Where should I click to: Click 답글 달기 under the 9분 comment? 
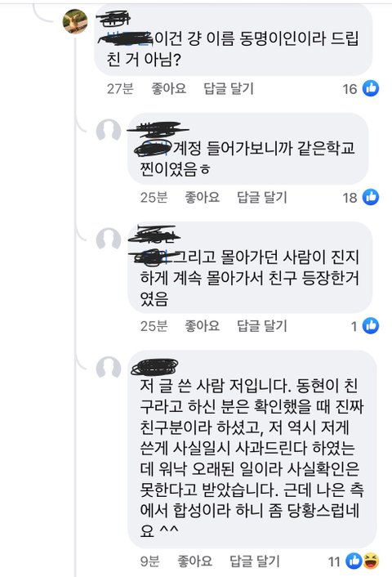tap(255, 561)
